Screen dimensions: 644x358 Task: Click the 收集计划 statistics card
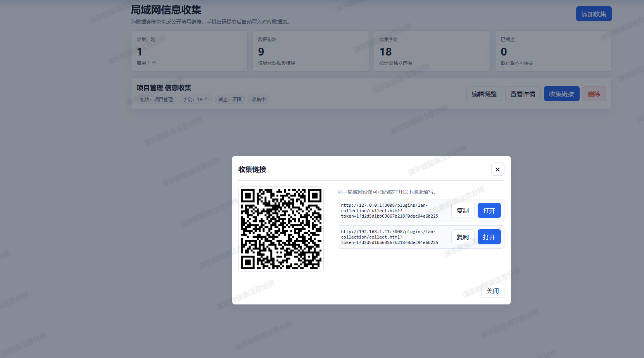click(189, 51)
